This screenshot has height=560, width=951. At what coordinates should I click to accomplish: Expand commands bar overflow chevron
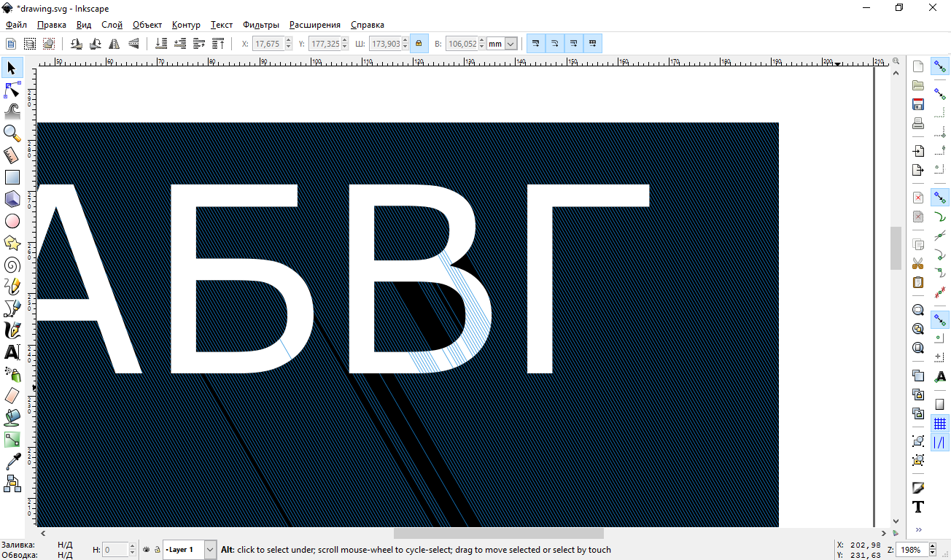click(918, 529)
